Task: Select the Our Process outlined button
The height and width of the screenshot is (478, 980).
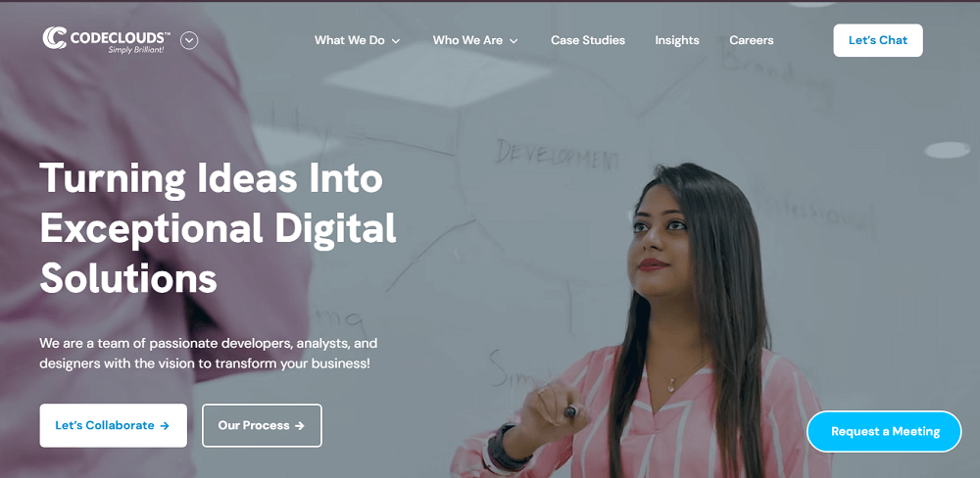Action: (x=262, y=425)
